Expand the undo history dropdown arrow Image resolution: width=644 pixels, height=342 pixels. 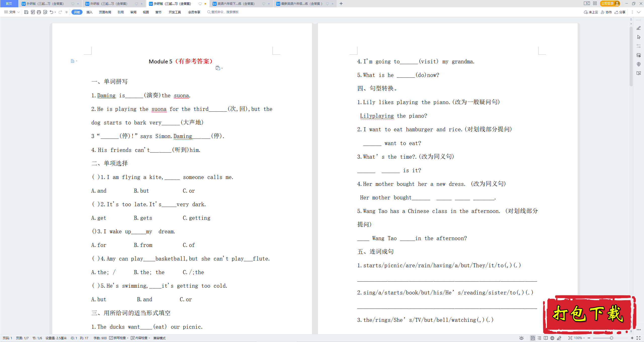(x=55, y=12)
